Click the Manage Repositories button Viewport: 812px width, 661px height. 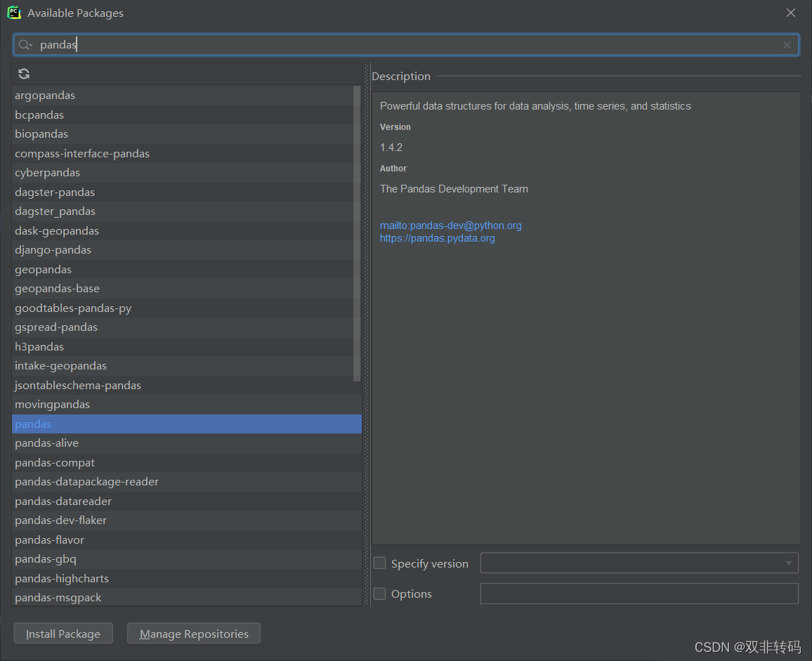(x=194, y=634)
